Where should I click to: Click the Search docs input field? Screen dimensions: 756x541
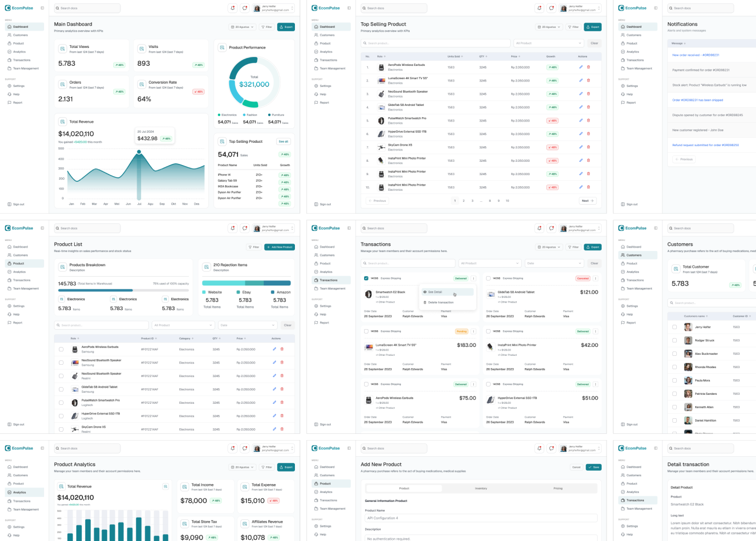(x=87, y=8)
